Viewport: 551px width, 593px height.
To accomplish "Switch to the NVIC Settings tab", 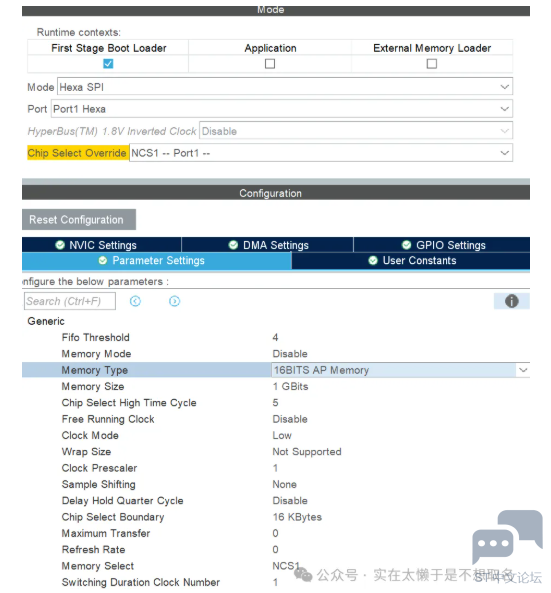I will point(102,245).
